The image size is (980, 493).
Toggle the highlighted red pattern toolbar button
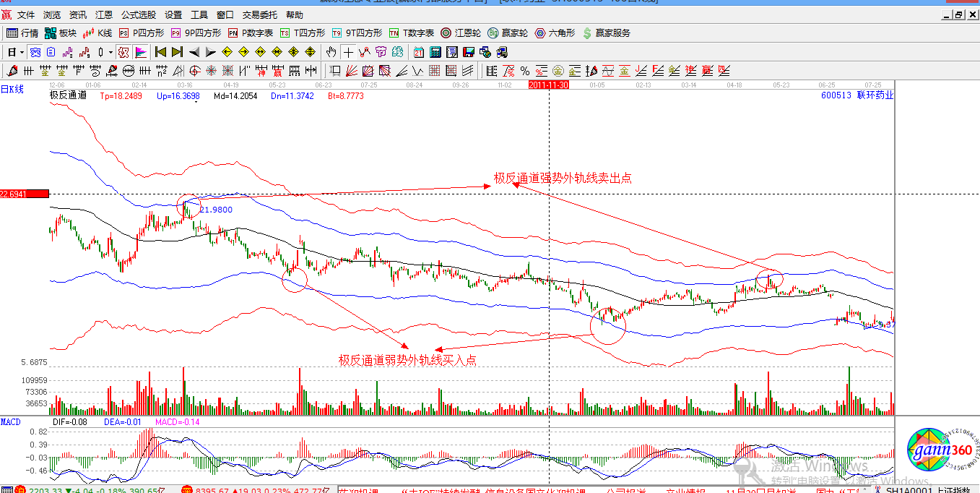pyautogui.click(x=123, y=52)
